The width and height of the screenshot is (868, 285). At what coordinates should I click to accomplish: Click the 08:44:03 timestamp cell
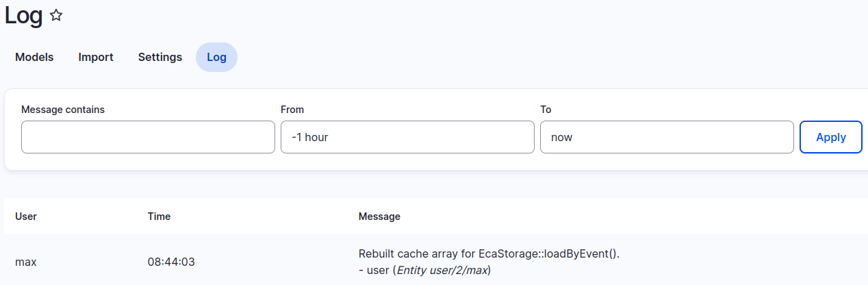click(171, 262)
